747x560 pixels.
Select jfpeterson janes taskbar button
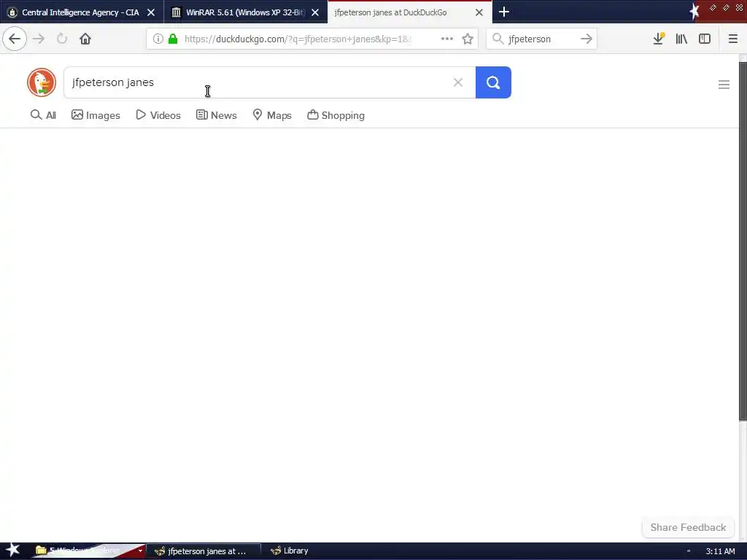pyautogui.click(x=204, y=551)
